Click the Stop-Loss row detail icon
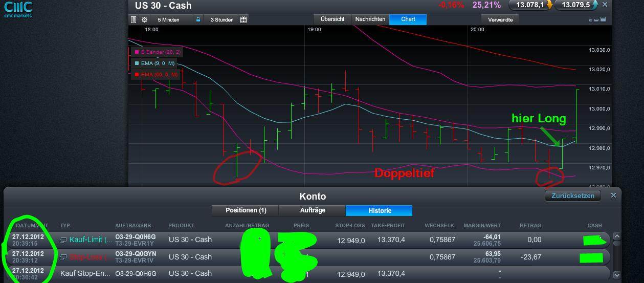 tap(63, 257)
